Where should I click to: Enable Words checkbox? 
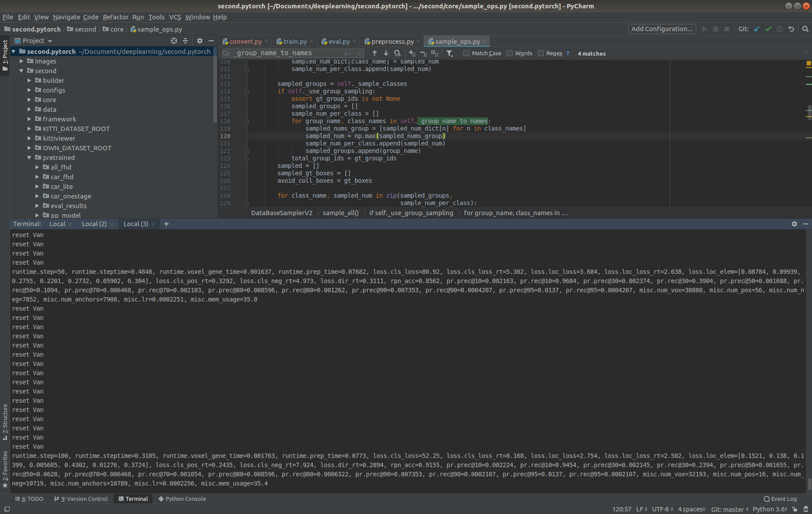pos(510,53)
